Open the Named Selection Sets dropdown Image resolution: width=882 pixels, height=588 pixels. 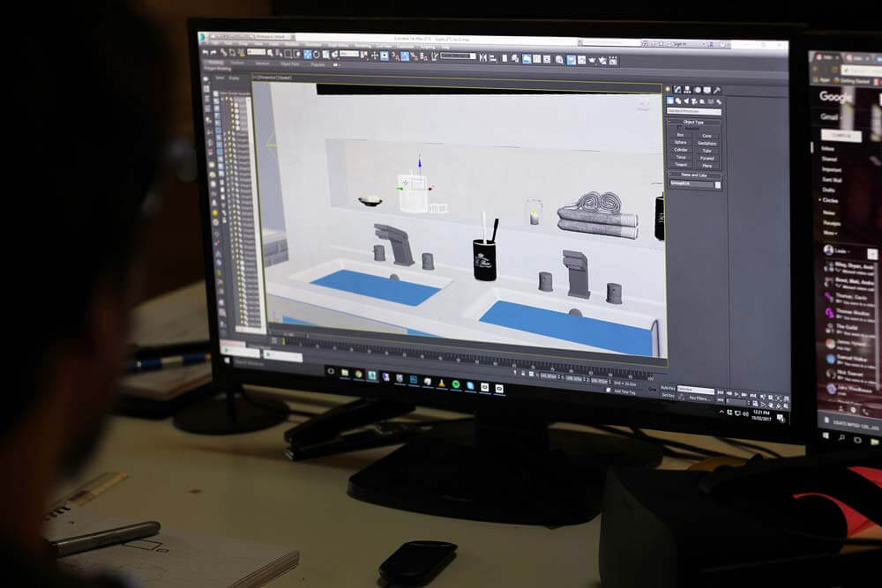pyautogui.click(x=459, y=56)
